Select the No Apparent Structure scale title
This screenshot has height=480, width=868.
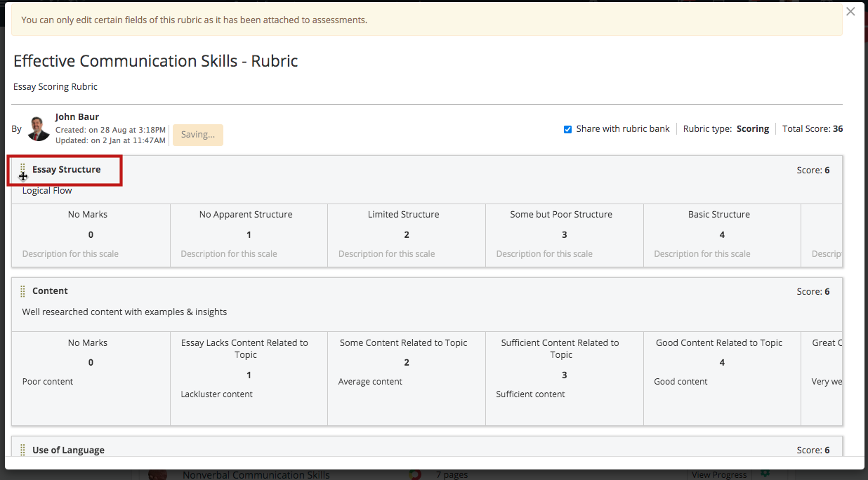(x=246, y=215)
